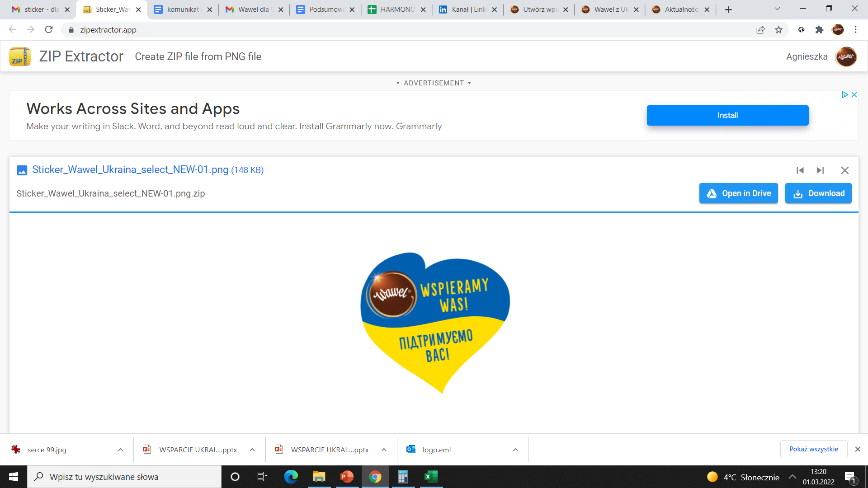Switch to the komunikat document tab

coord(182,9)
